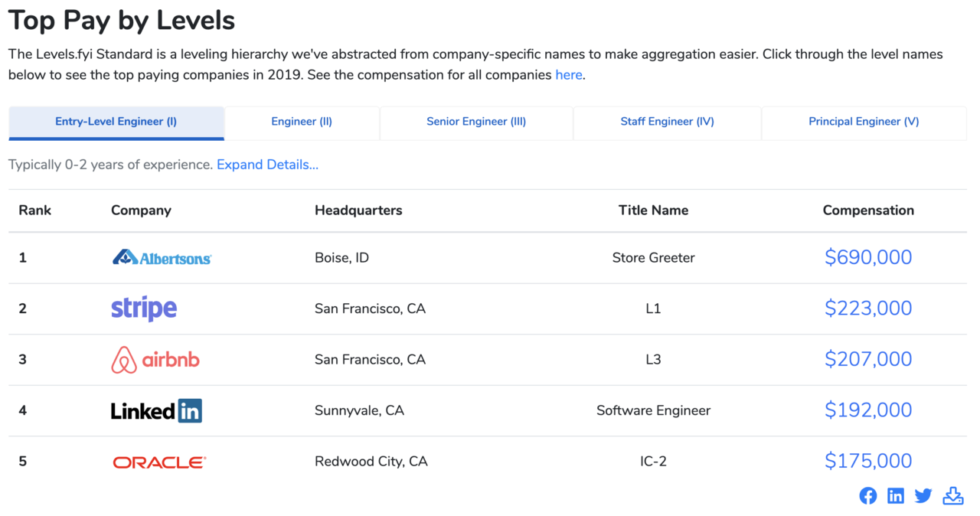
Task: Open the Stripe logo
Action: coord(144,309)
